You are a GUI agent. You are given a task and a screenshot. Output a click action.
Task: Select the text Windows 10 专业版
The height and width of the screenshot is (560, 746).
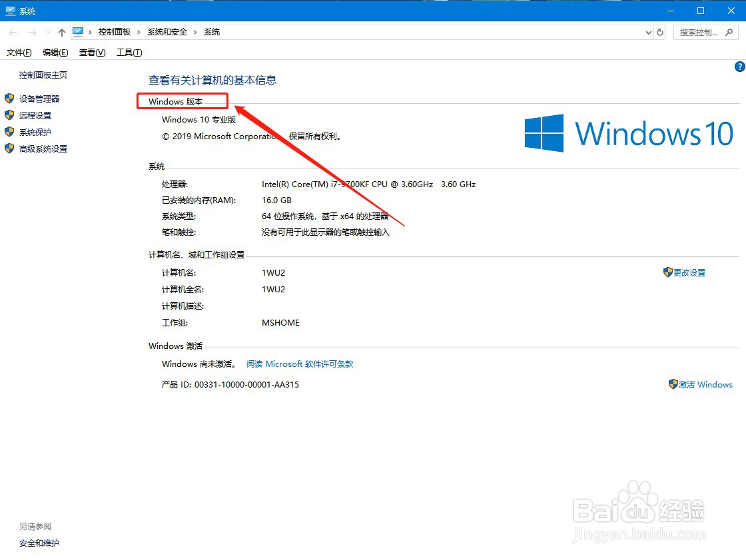click(199, 119)
